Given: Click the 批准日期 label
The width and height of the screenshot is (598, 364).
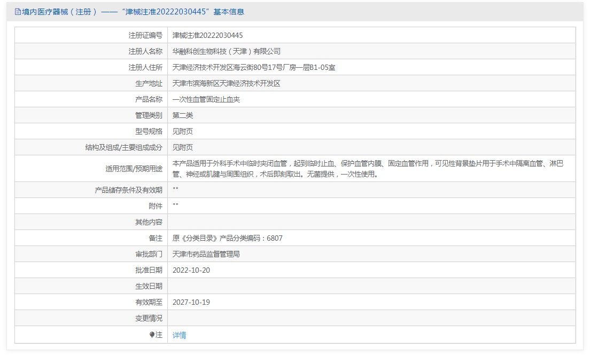Looking at the screenshot, I should click(149, 270).
